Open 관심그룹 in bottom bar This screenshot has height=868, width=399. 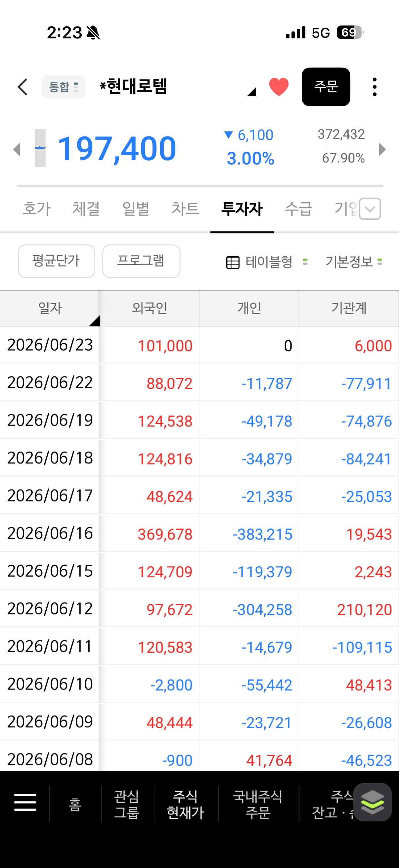coord(127,804)
